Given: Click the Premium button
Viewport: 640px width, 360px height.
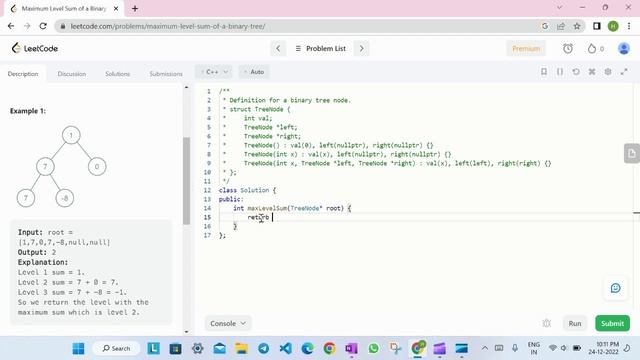Looking at the screenshot, I should click(x=526, y=49).
